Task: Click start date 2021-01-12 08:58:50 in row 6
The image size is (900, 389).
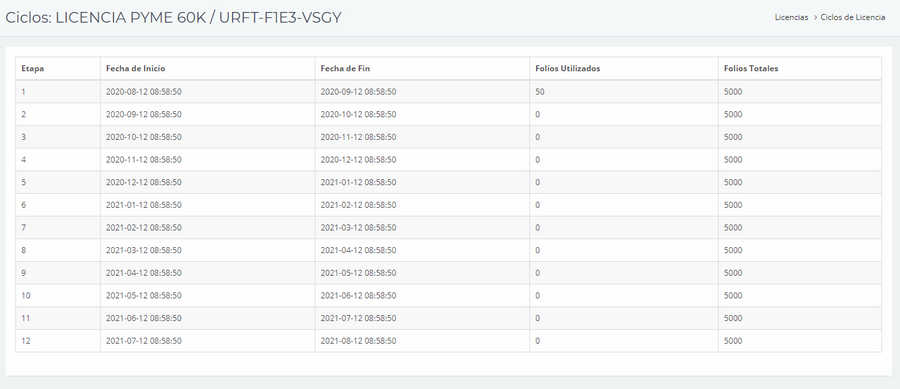Action: (x=143, y=205)
